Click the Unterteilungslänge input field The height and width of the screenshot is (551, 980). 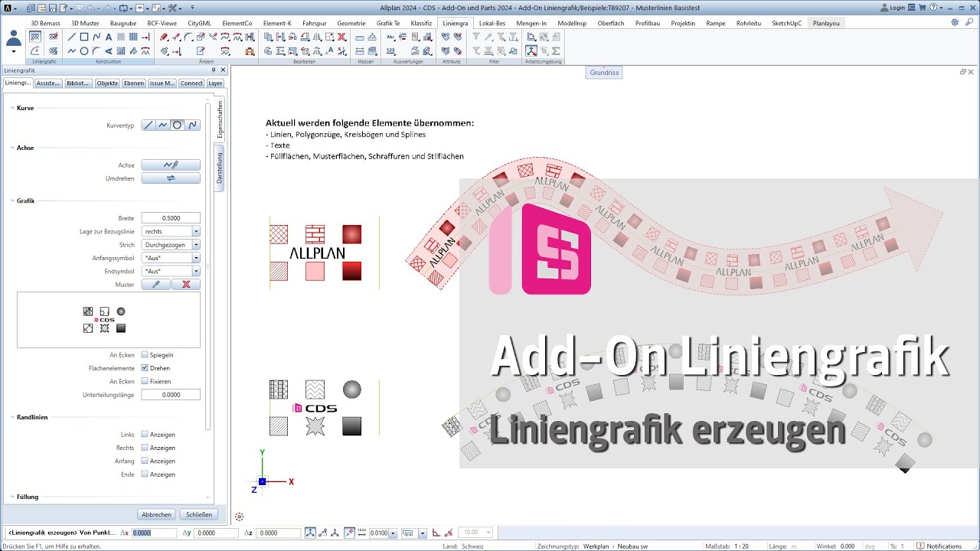click(x=171, y=395)
